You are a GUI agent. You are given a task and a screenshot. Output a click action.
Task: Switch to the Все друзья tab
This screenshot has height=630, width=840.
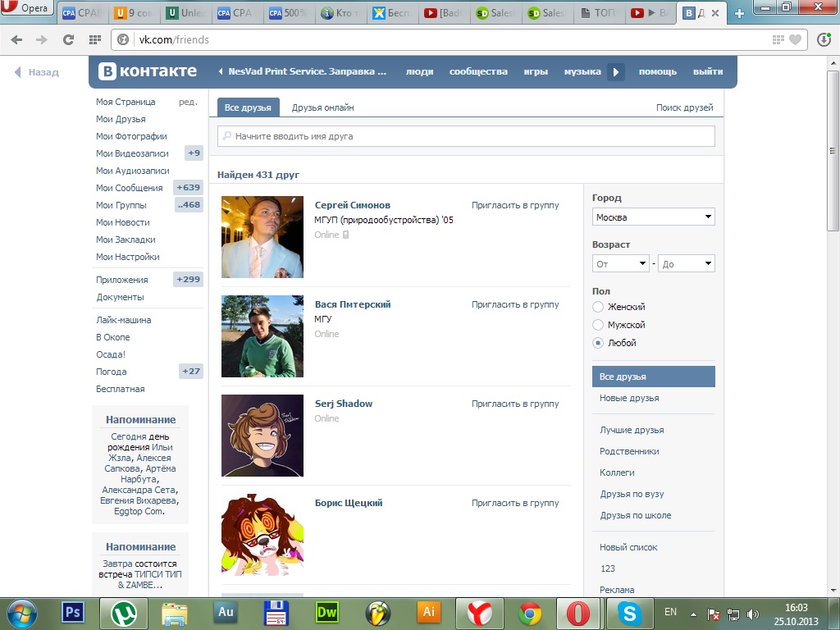tap(248, 107)
